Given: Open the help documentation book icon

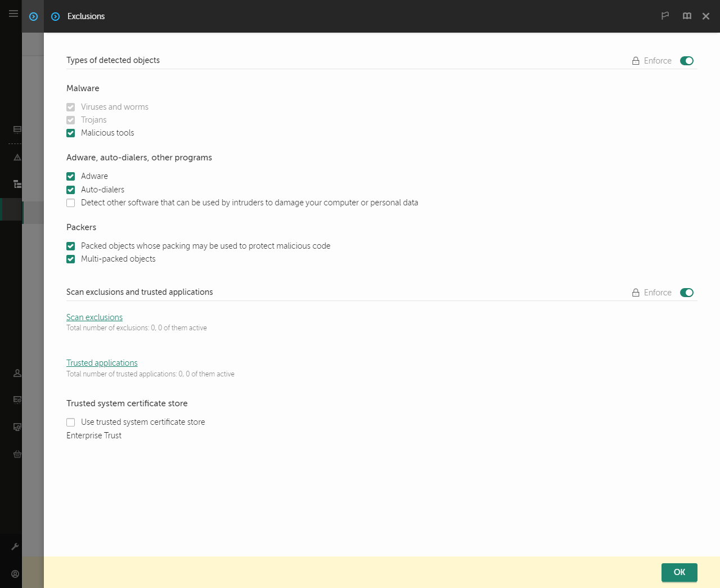Looking at the screenshot, I should 687,16.
